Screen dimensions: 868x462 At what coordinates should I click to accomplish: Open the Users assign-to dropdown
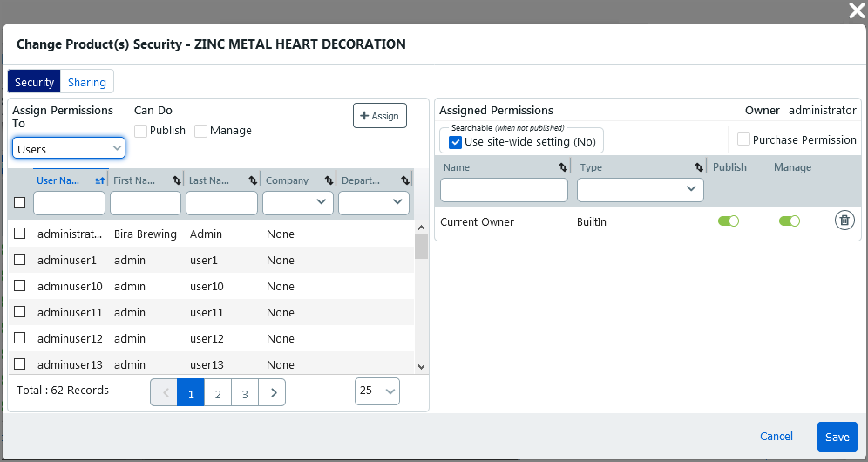click(x=69, y=149)
